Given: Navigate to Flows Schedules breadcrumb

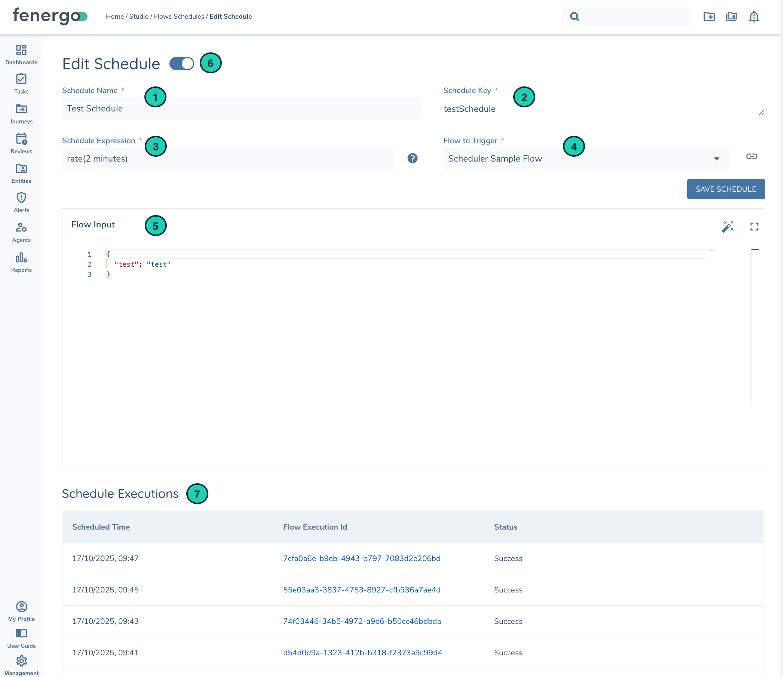Looking at the screenshot, I should click(x=178, y=17).
